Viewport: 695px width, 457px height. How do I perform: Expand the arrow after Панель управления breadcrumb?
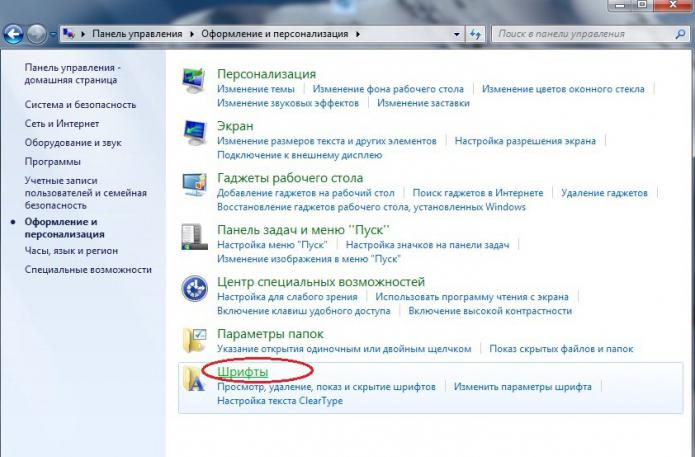tap(192, 34)
